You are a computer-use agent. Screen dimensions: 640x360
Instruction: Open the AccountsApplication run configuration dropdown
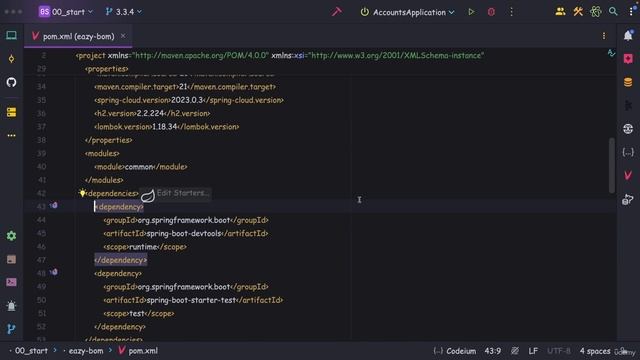coord(407,12)
